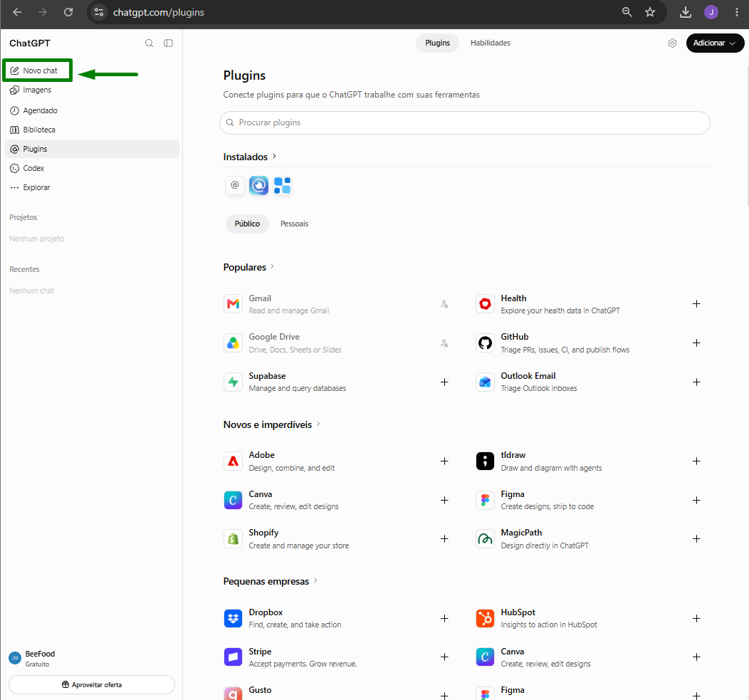Add Supabase using its plus icon
Screen dimensions: 749x700
pos(444,382)
